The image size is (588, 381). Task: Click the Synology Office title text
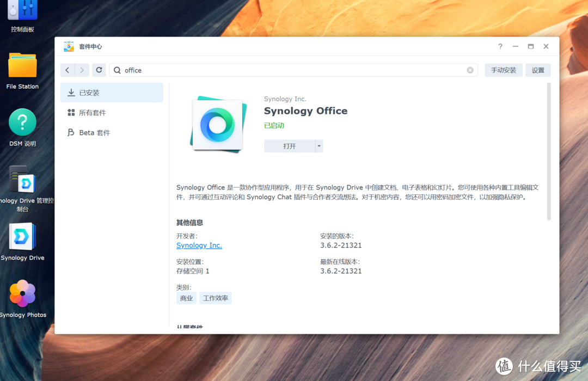click(x=305, y=111)
